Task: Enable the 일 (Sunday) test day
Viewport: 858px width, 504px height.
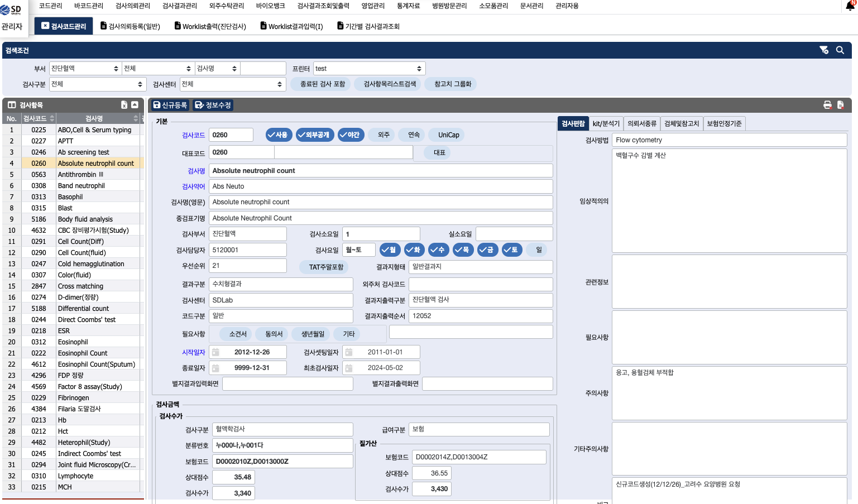Action: pyautogui.click(x=538, y=249)
